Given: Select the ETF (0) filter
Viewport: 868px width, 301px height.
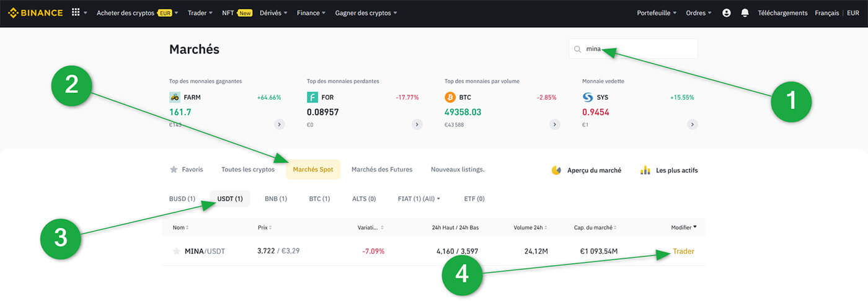Looking at the screenshot, I should [474, 199].
